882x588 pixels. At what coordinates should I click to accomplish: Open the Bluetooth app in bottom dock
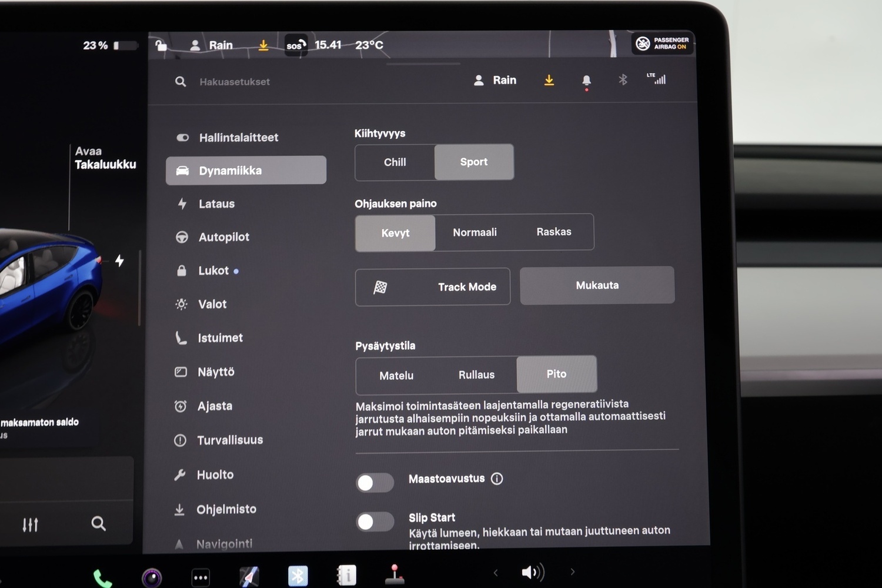(298, 576)
